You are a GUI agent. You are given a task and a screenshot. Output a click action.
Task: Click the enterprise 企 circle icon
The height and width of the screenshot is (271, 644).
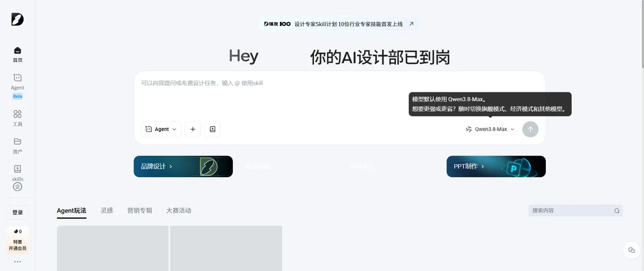[x=18, y=187]
